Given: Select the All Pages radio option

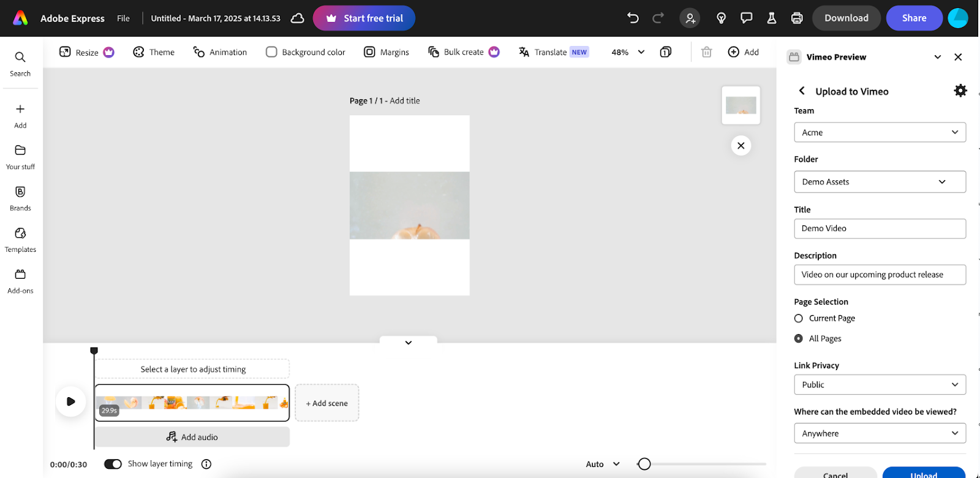Looking at the screenshot, I should click(799, 339).
